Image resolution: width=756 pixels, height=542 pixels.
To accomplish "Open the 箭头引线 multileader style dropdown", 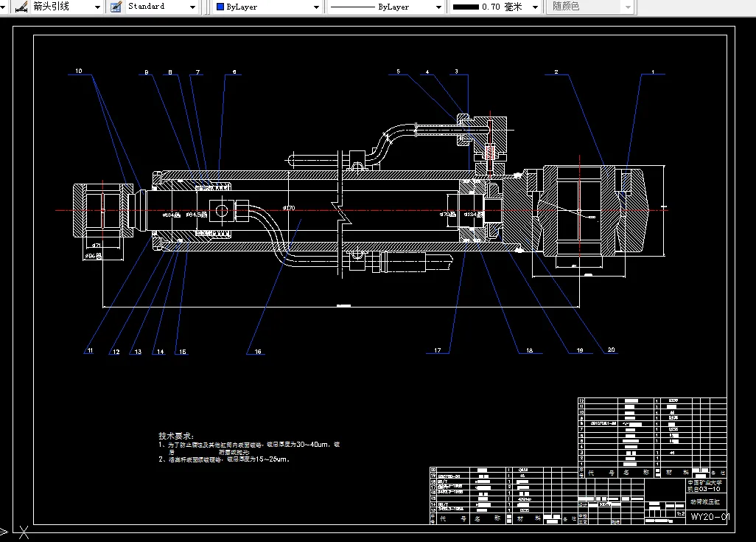I will coord(97,7).
